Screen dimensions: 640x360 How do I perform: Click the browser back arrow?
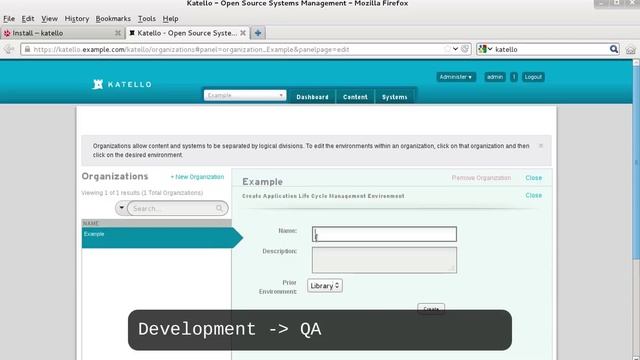(x=9, y=49)
